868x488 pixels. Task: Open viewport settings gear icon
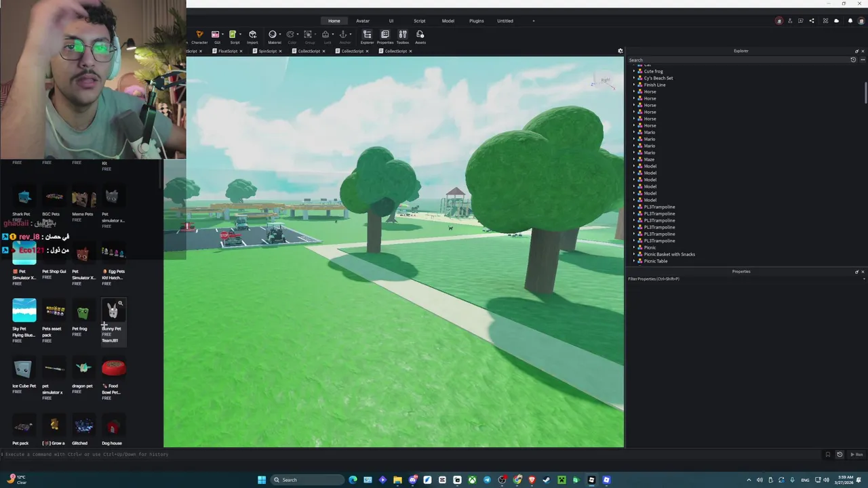pyautogui.click(x=620, y=51)
